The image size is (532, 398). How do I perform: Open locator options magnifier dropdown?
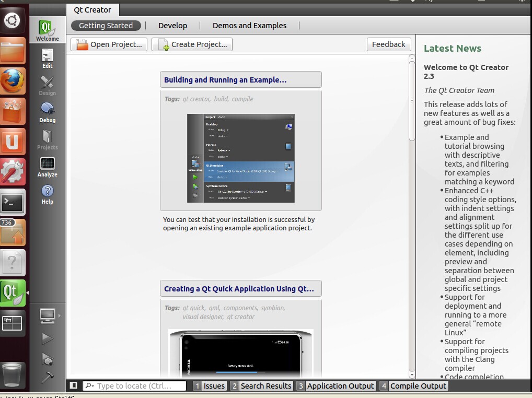pyautogui.click(x=89, y=385)
